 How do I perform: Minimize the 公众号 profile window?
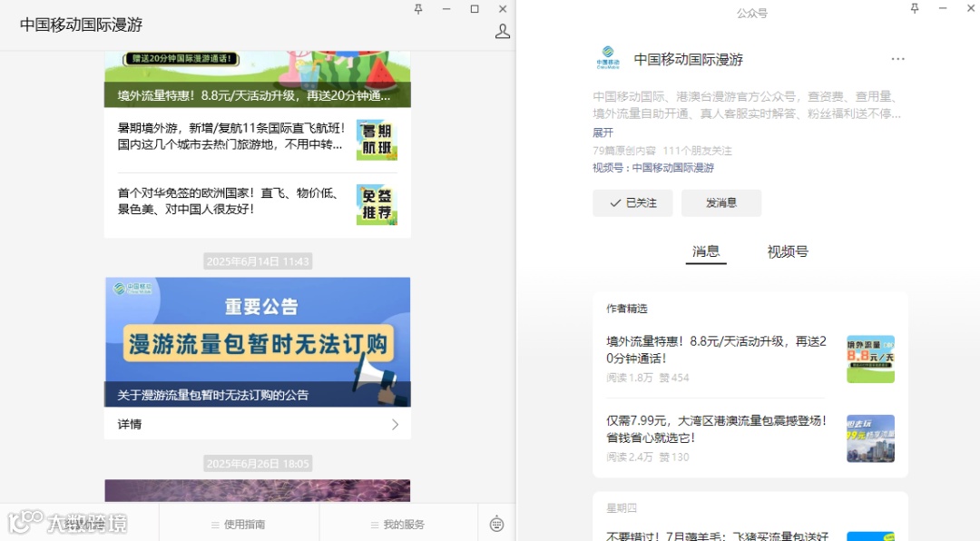[x=943, y=8]
